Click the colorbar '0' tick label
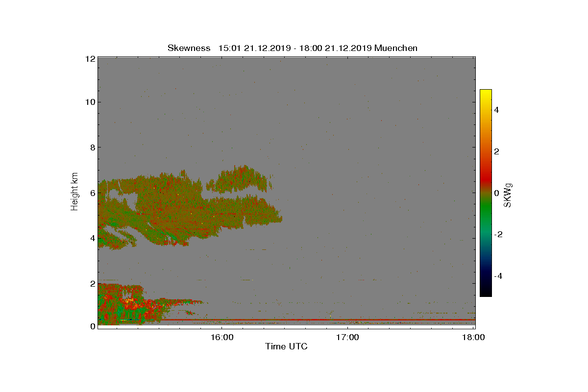This screenshot has height=392, width=588. [496, 193]
